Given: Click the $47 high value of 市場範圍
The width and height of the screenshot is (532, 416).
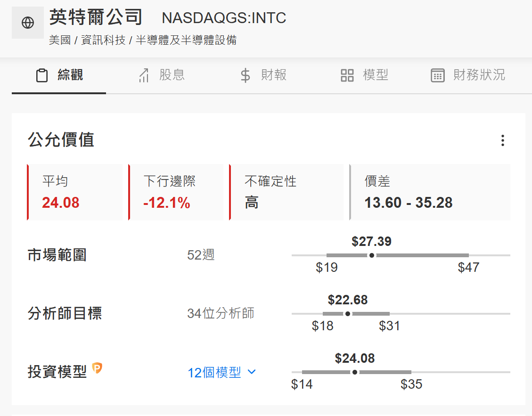Looking at the screenshot, I should pyautogui.click(x=468, y=268).
